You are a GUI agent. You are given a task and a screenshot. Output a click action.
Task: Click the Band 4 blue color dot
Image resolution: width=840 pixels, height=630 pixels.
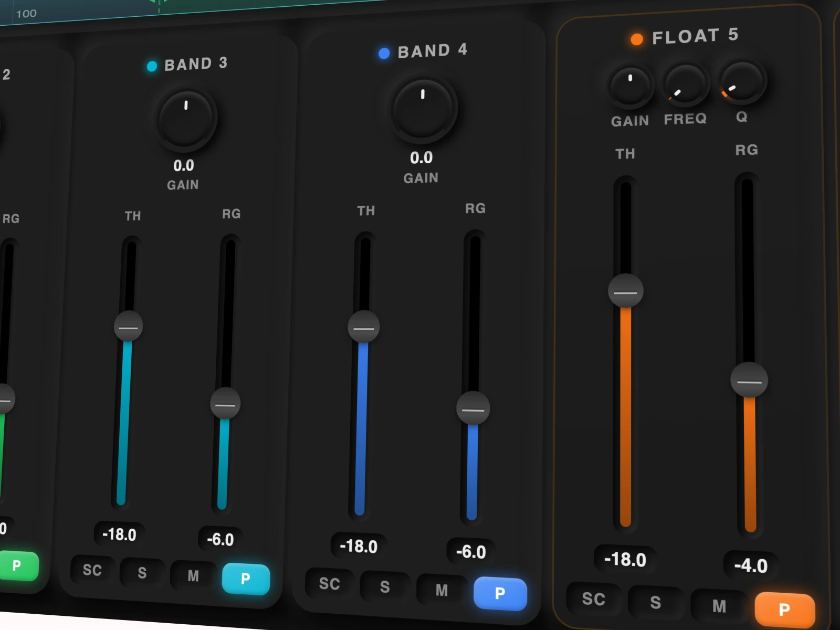[x=384, y=53]
